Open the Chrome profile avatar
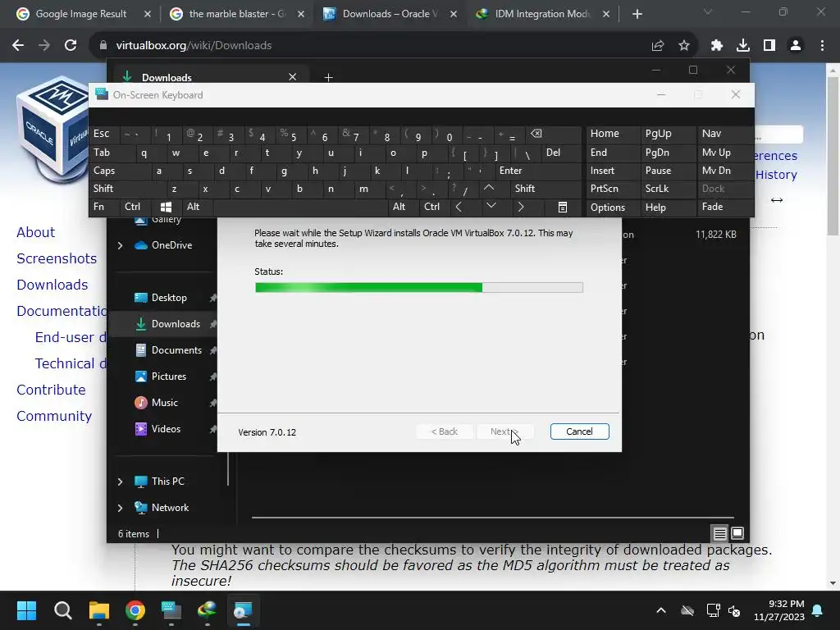 pos(796,46)
